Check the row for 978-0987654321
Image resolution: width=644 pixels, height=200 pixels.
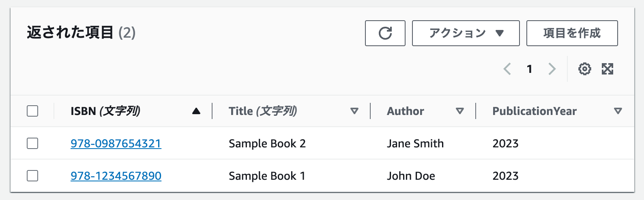tap(32, 143)
